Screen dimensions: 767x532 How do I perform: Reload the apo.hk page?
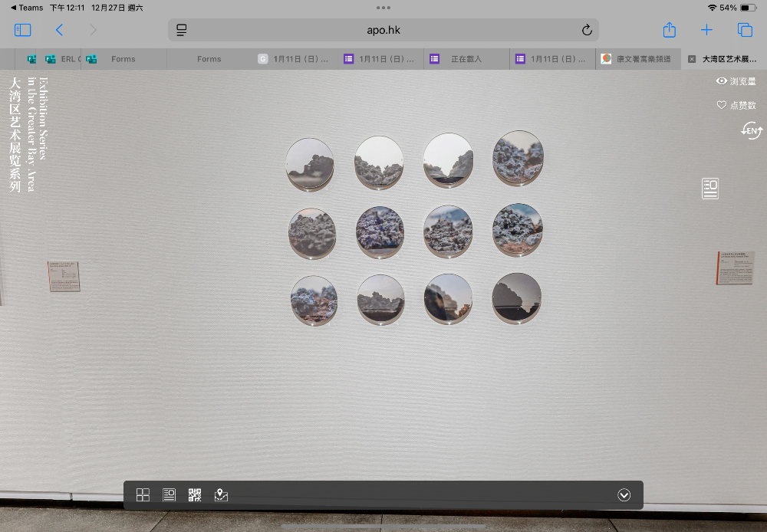point(587,31)
